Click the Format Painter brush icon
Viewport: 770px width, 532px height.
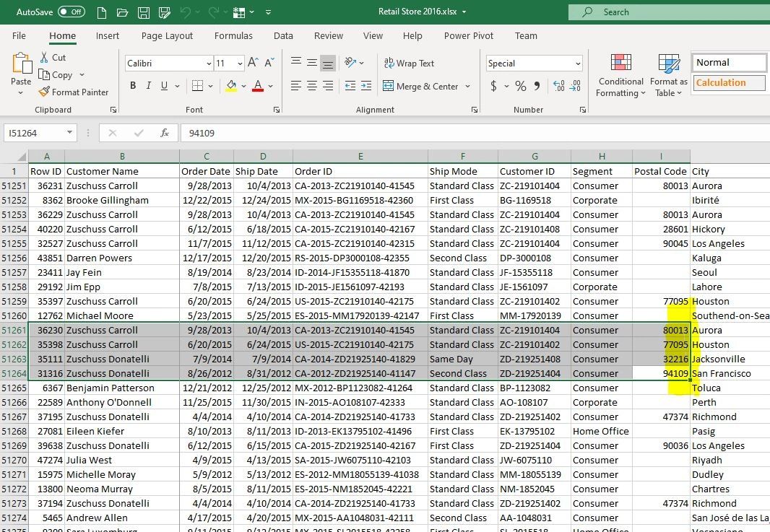coord(44,92)
